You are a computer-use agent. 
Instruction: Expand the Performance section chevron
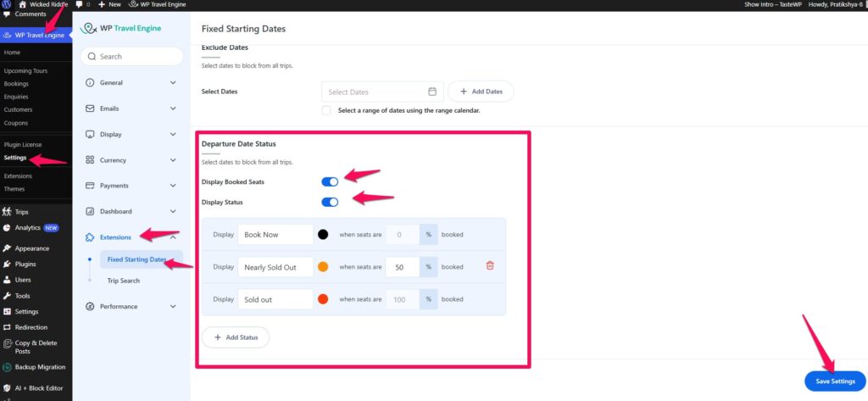click(x=173, y=306)
